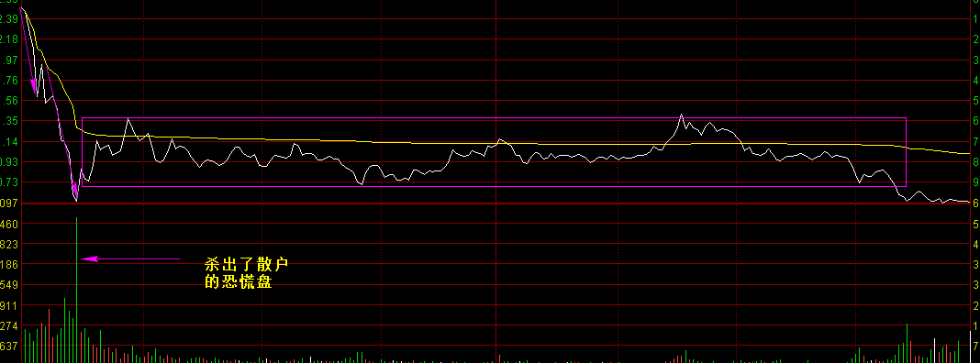
Task: Click the 2.39 price label on left axis
Action: tap(9, 19)
